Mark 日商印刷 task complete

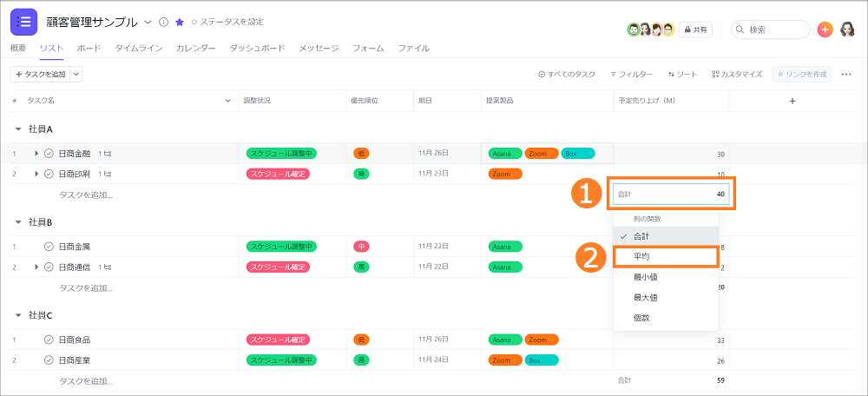pos(49,174)
